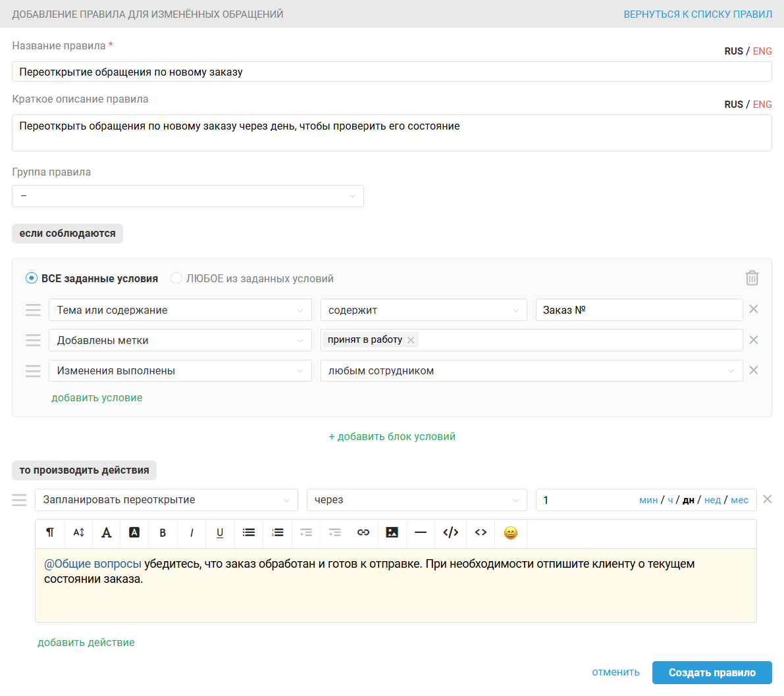
Task: Click the "Название правила" input field
Action: coord(392,72)
